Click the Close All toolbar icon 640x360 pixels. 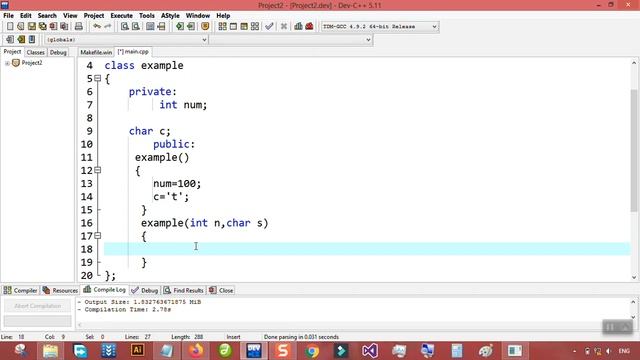pos(64,27)
